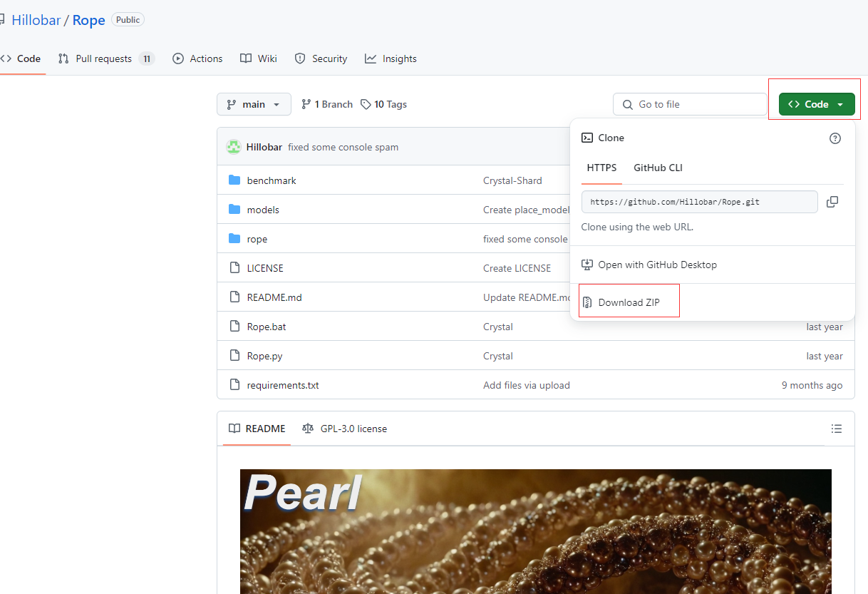Open the README.md file

[x=274, y=297]
